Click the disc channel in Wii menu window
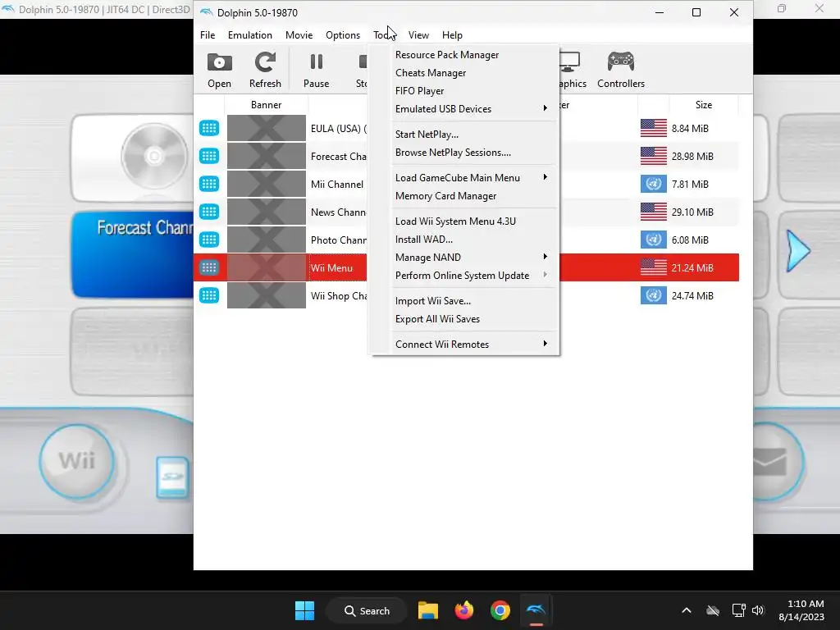 point(132,157)
